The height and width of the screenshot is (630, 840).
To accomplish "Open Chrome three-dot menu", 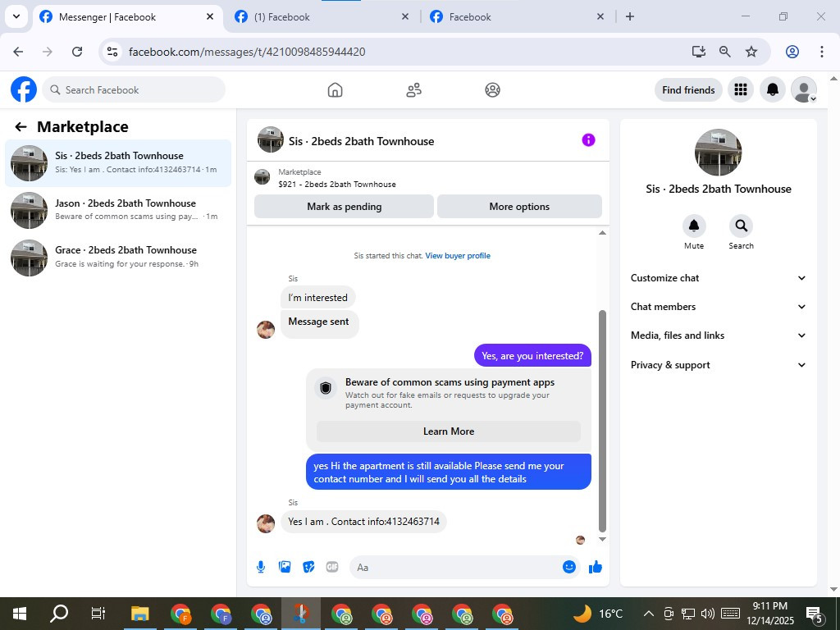I will [822, 52].
